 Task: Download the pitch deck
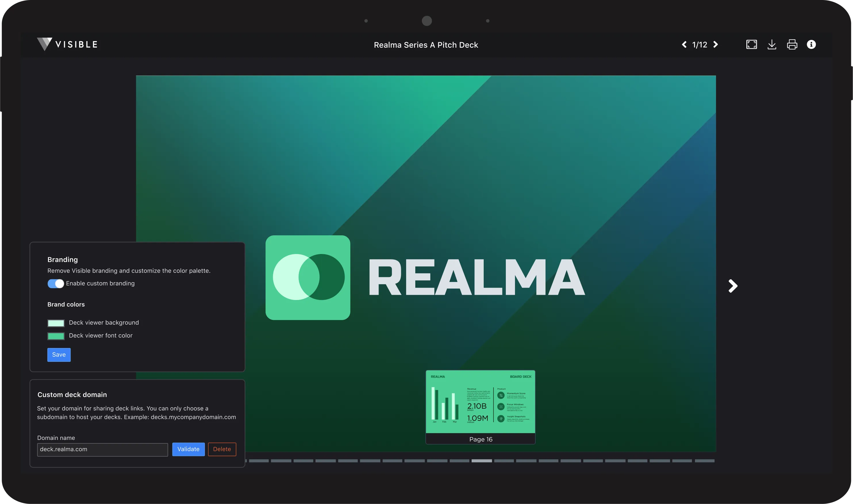click(772, 45)
